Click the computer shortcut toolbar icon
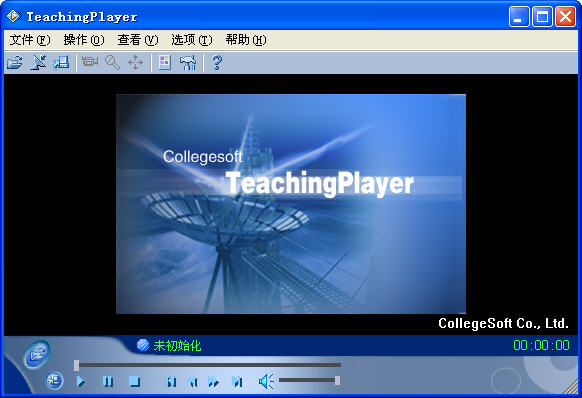 (61, 62)
